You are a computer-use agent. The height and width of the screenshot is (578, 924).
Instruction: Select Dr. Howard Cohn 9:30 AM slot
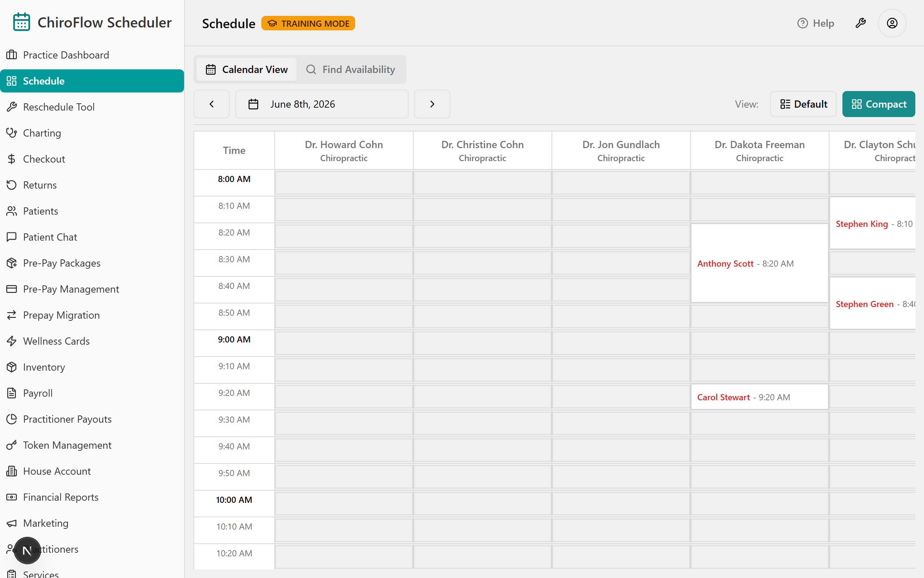pos(344,423)
